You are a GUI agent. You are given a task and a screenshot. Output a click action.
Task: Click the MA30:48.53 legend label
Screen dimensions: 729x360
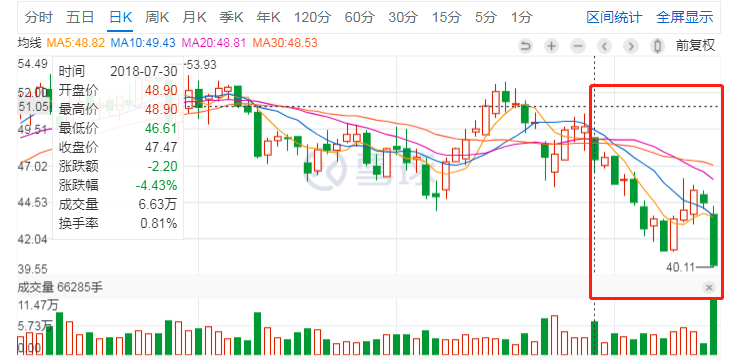tap(285, 43)
